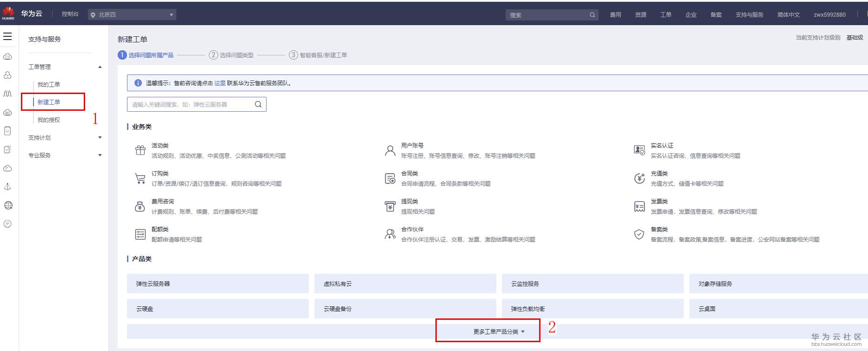Click the shield icon for 备案类

[x=640, y=234]
